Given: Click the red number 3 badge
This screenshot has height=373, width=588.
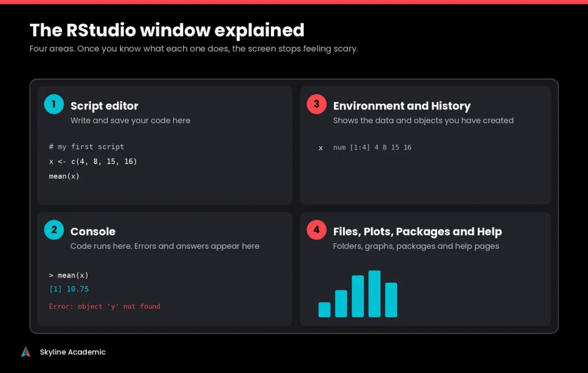Looking at the screenshot, I should [x=316, y=105].
